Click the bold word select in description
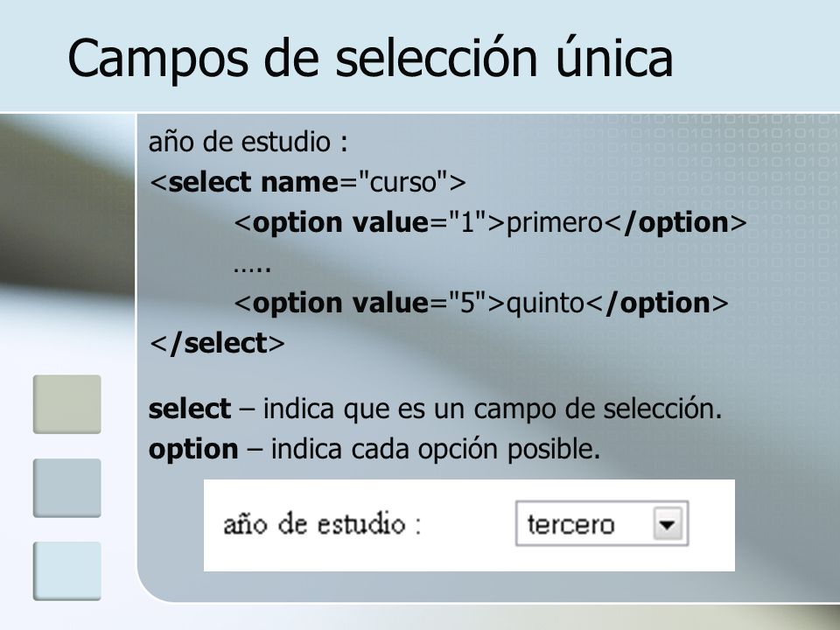Viewport: 840px width, 630px height. click(190, 409)
